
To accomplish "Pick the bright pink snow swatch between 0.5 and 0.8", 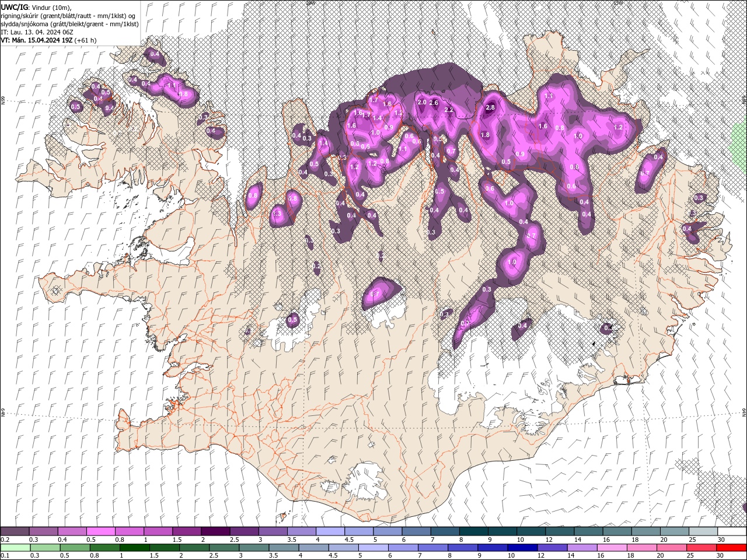I will (x=101, y=531).
